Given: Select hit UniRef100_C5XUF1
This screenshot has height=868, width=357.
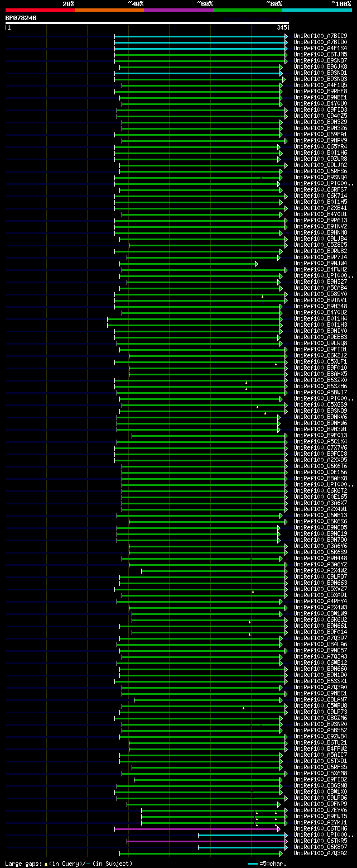Looking at the screenshot, I should [x=320, y=362].
